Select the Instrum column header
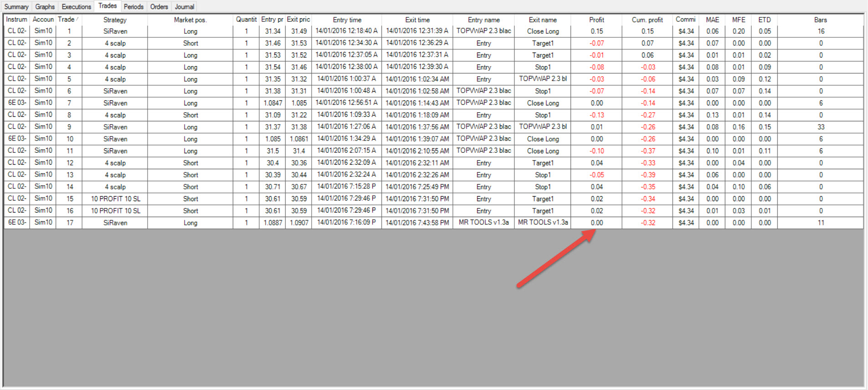Screen dimensions: 868x390 click(x=17, y=20)
